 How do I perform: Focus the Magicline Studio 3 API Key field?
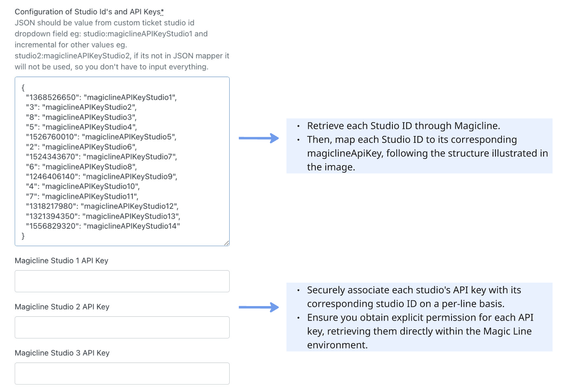pos(122,374)
